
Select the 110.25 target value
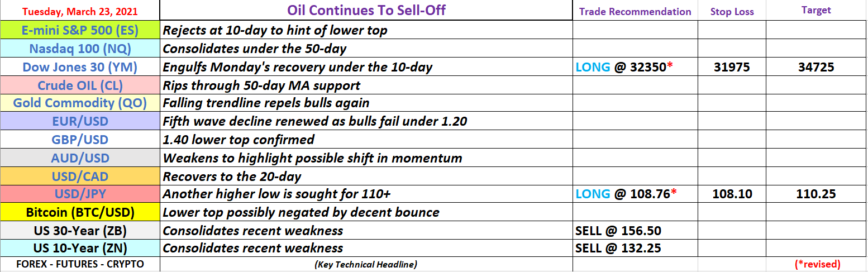(816, 194)
